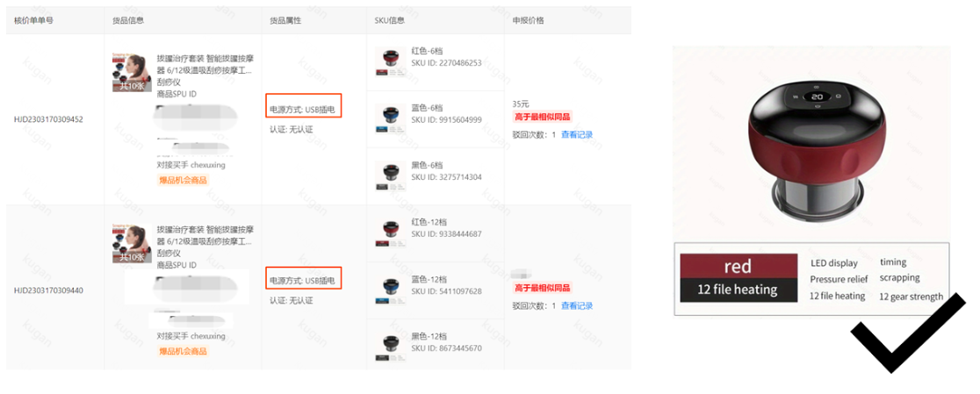Screen dimensions: 980x394
Task: Select order number HJD2303170309440
Action: click(x=48, y=290)
